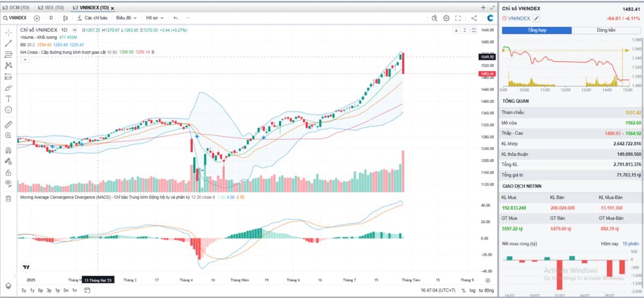This screenshot has height=298, width=644.
Task: Click the TradingView logo on chart
Action: pos(25,267)
